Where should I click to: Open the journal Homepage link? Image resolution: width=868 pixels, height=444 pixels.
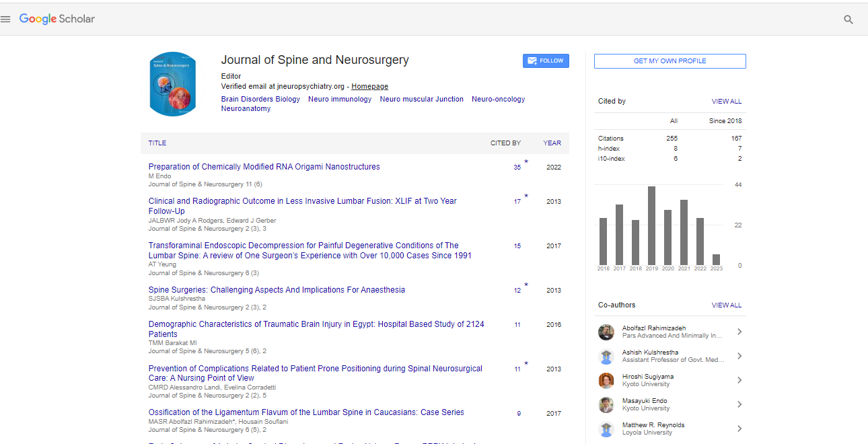pyautogui.click(x=369, y=86)
